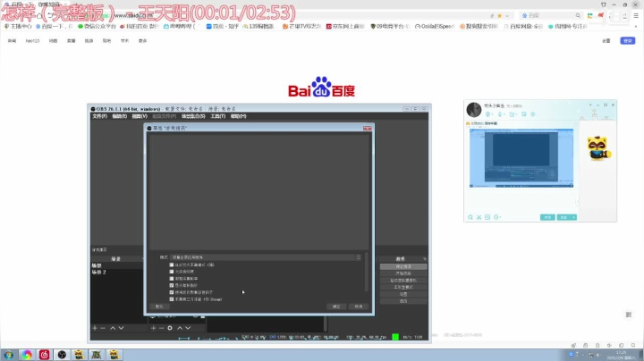Screen dimensions: 644x361
Task: Click the 工作室模式 button in the OBS controls panel
Action: tap(403, 287)
